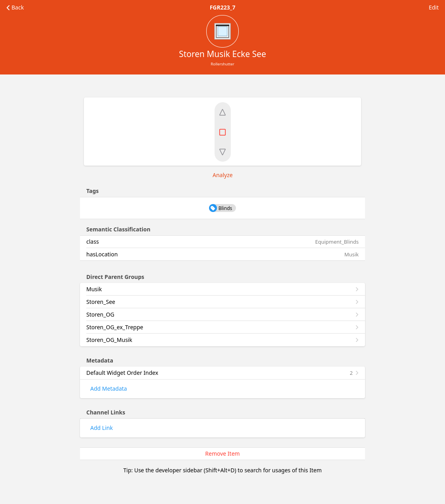Click chevron on the Storen_See row
The width and height of the screenshot is (445, 504).
[357, 302]
